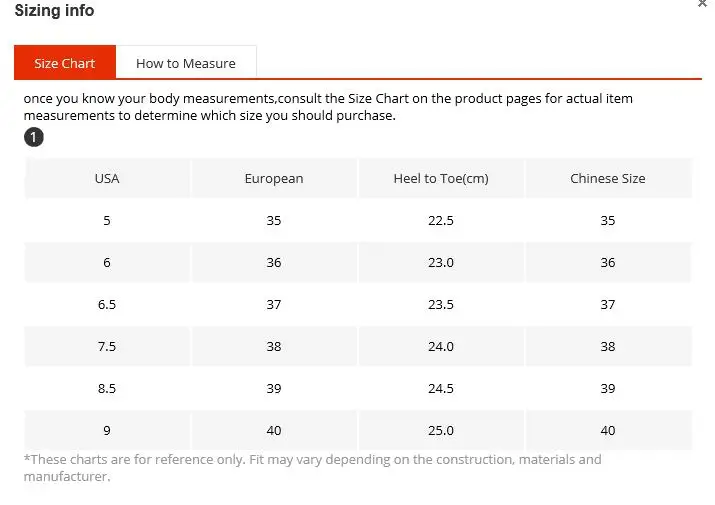Image resolution: width=715 pixels, height=505 pixels.
Task: Select the Size Chart tab
Action: 65,62
